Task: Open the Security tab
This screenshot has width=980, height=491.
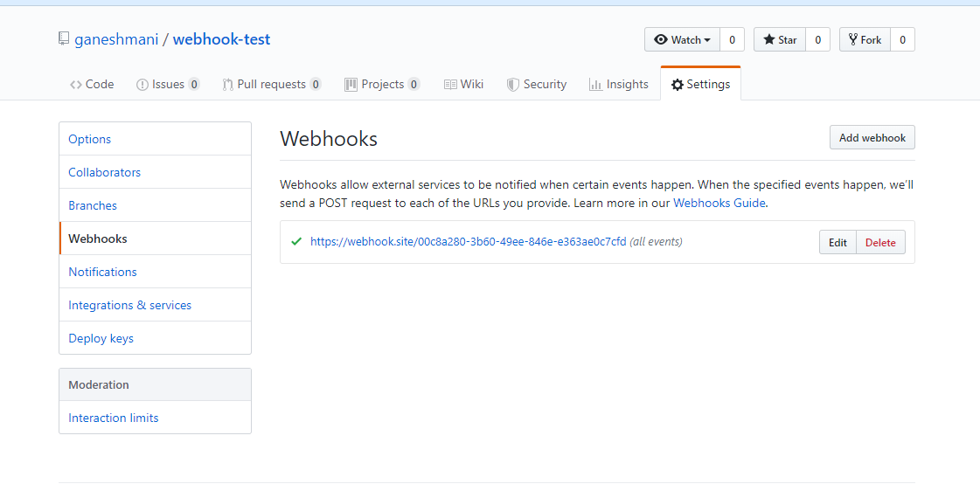Action: (x=537, y=85)
